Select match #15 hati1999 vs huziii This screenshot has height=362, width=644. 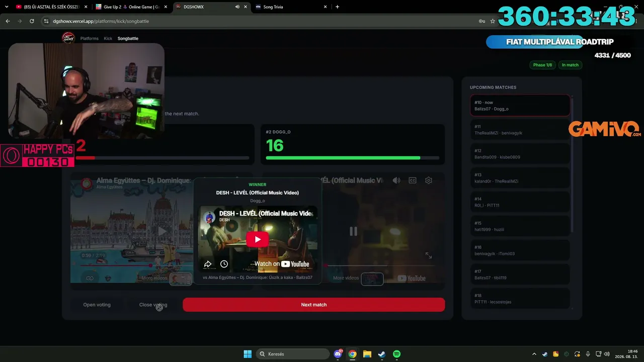pyautogui.click(x=520, y=226)
